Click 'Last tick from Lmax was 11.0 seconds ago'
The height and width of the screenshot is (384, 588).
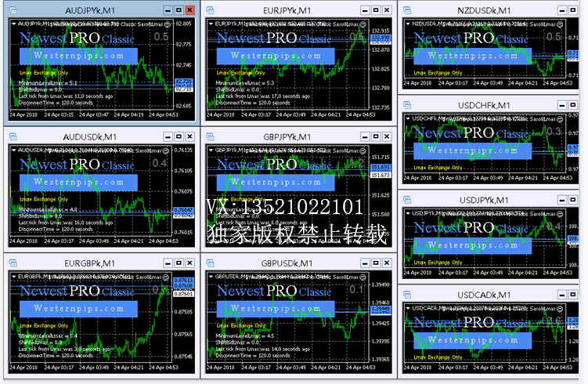(x=66, y=96)
